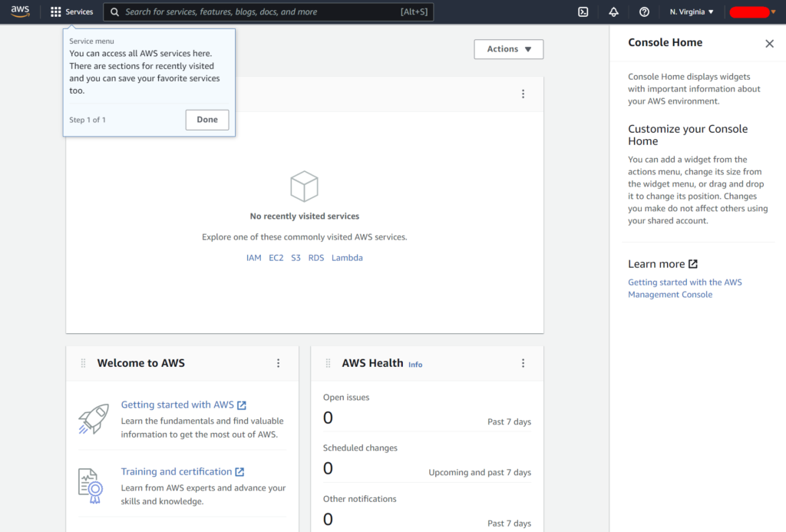
Task: Open Getting started with the AWS Management Console
Action: click(685, 289)
